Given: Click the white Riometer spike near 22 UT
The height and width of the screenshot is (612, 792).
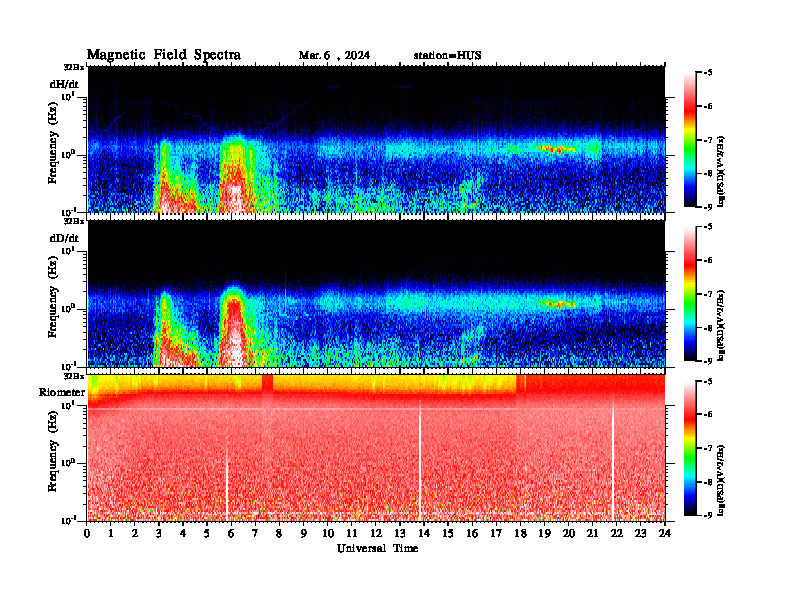Looking at the screenshot, I should coord(613,461).
